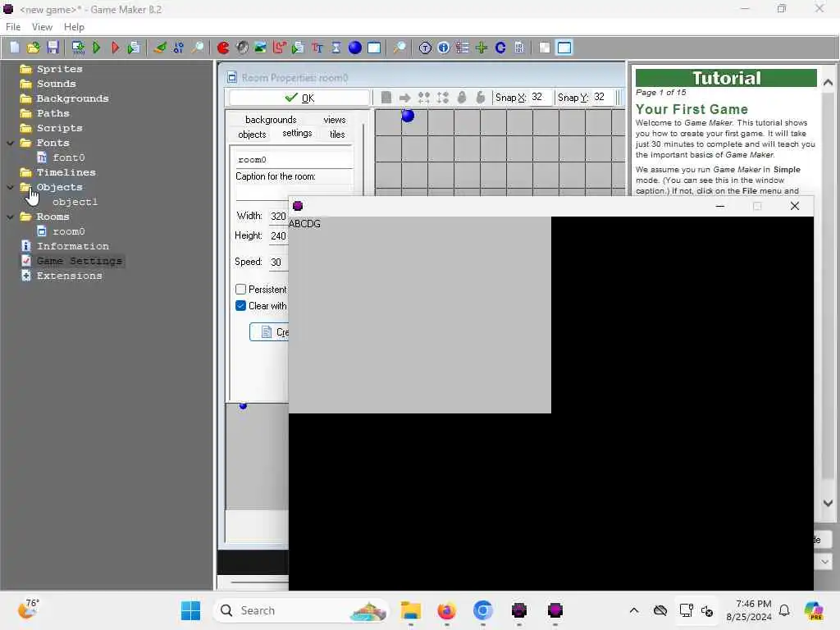Screen dimensions: 840x630
Task: Click the Pac-Man create sprite icon
Action: tap(223, 48)
